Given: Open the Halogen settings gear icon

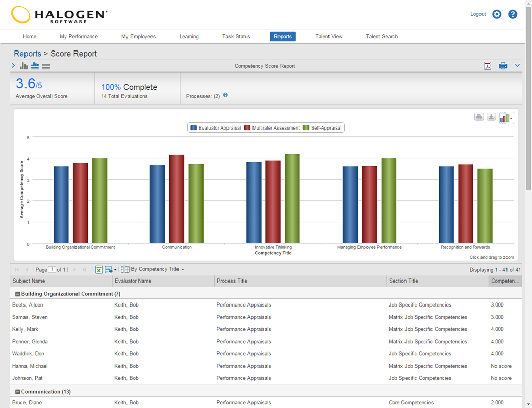Looking at the screenshot, I should tap(496, 14).
